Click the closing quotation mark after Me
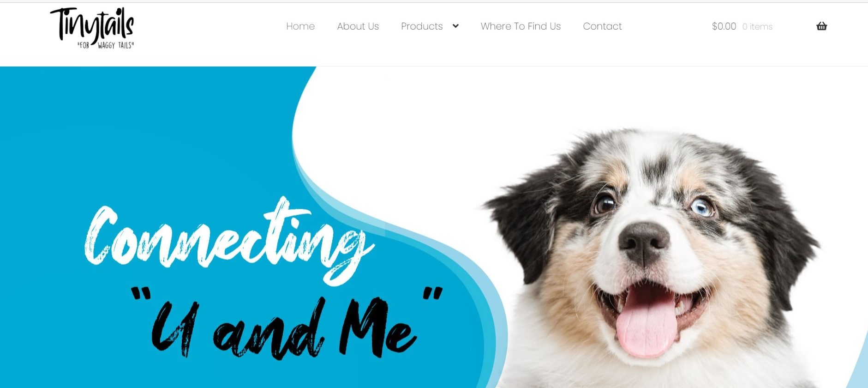This screenshot has width=868, height=388. (432, 294)
